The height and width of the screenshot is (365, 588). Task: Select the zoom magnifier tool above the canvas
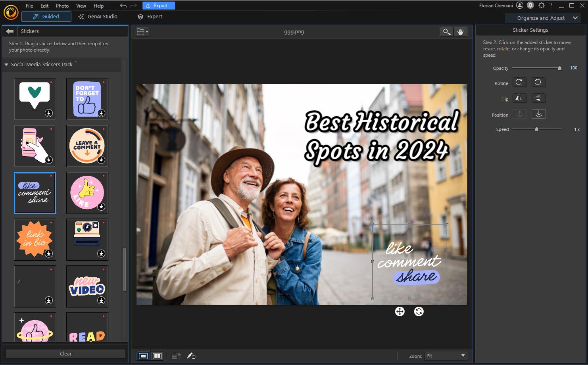tap(446, 31)
